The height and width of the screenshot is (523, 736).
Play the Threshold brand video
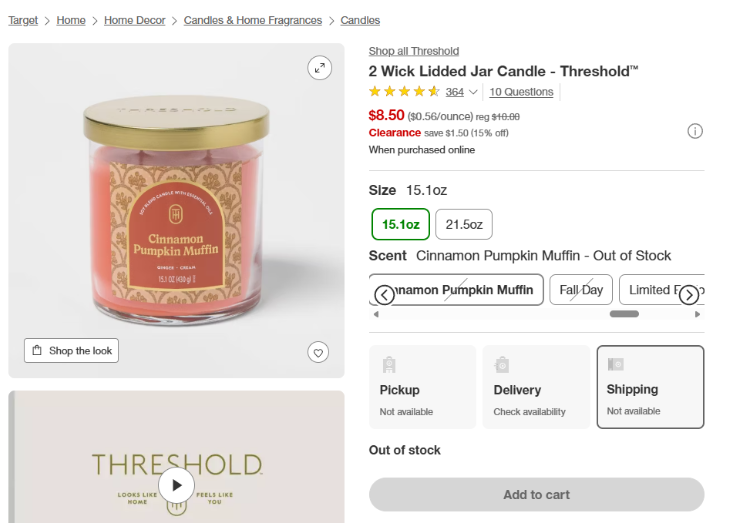coord(176,485)
